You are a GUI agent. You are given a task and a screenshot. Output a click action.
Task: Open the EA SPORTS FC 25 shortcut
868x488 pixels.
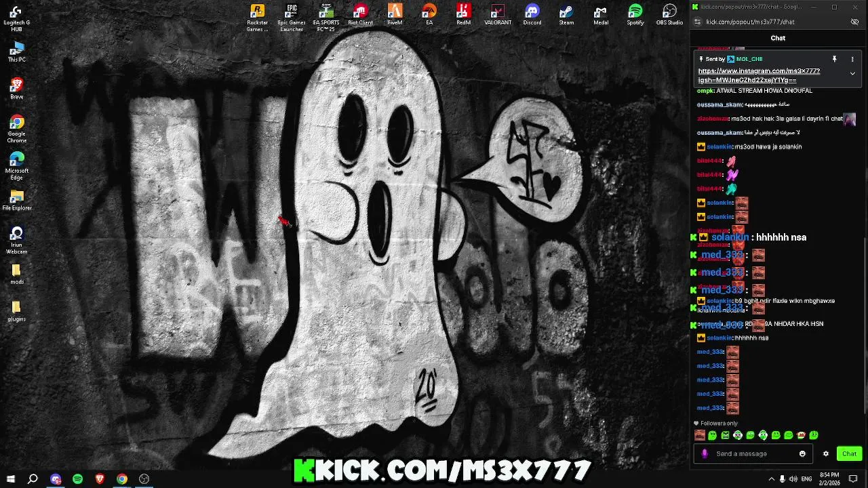tap(326, 18)
